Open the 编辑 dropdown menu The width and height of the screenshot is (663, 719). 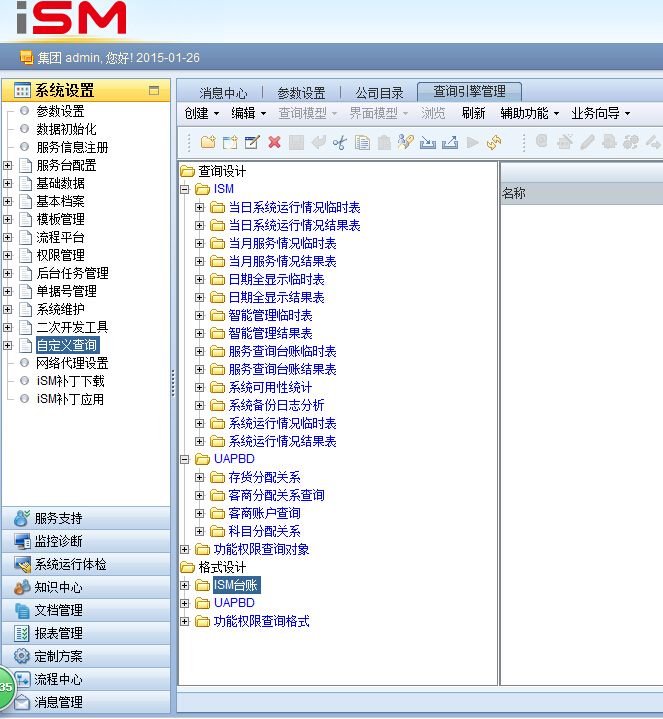tap(248, 113)
